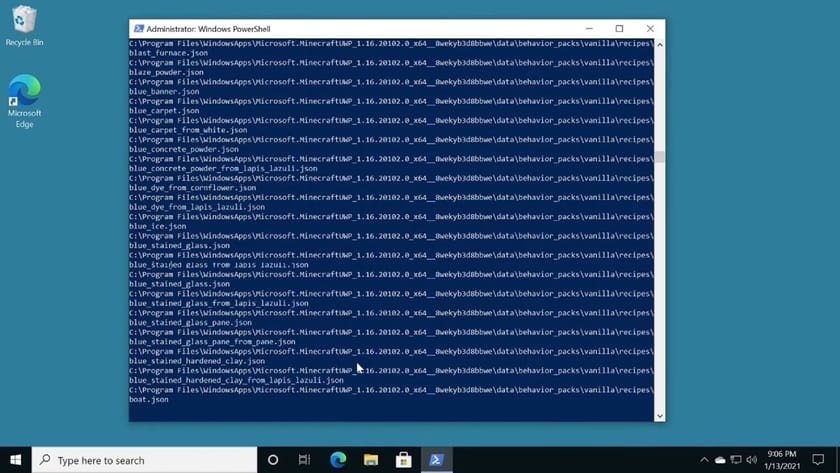Click the blue_stained_hardened_clay.json line
This screenshot has width=840, height=473.
(x=197, y=361)
